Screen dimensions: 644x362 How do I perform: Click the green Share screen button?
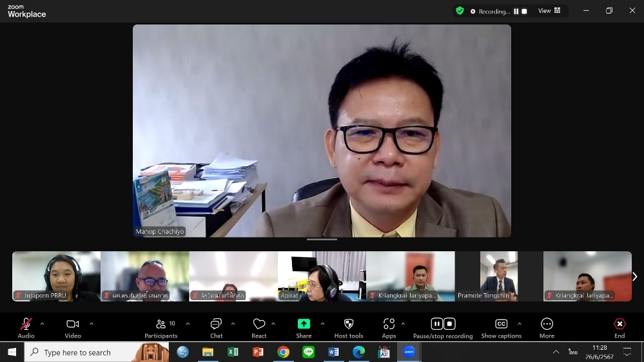304,324
